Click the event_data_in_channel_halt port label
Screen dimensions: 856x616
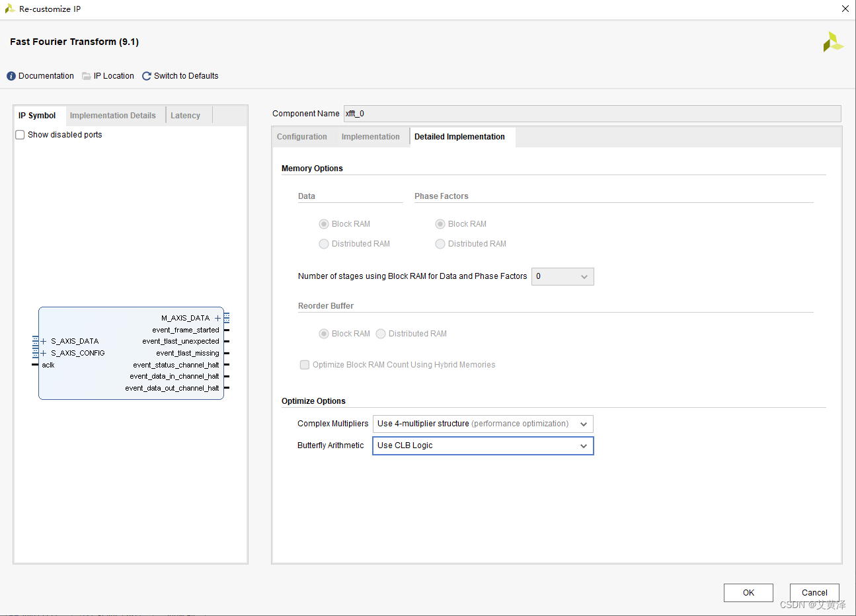coord(175,377)
